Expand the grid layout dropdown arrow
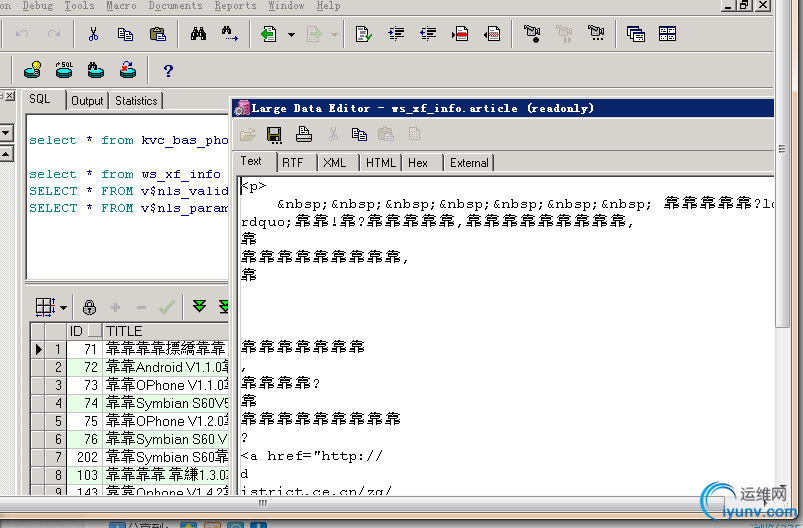Screen dimensions: 803x528 (x=64, y=307)
